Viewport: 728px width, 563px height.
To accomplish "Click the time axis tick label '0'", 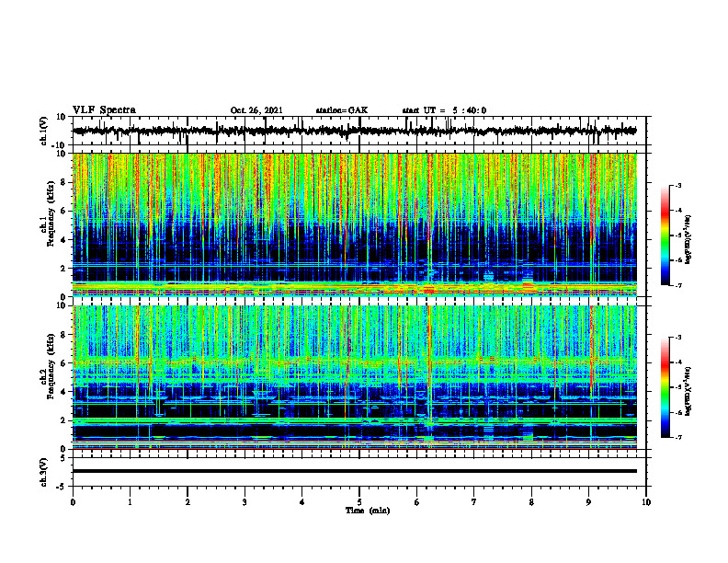I will point(73,502).
